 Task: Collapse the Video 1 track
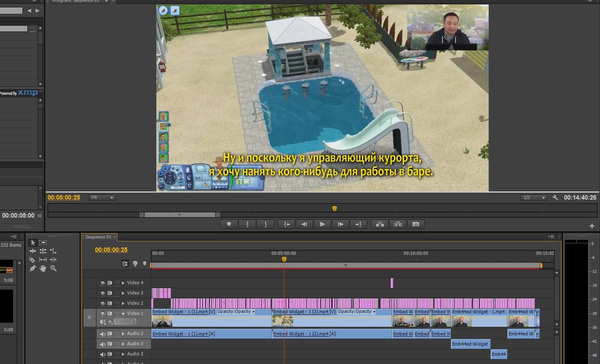click(123, 314)
